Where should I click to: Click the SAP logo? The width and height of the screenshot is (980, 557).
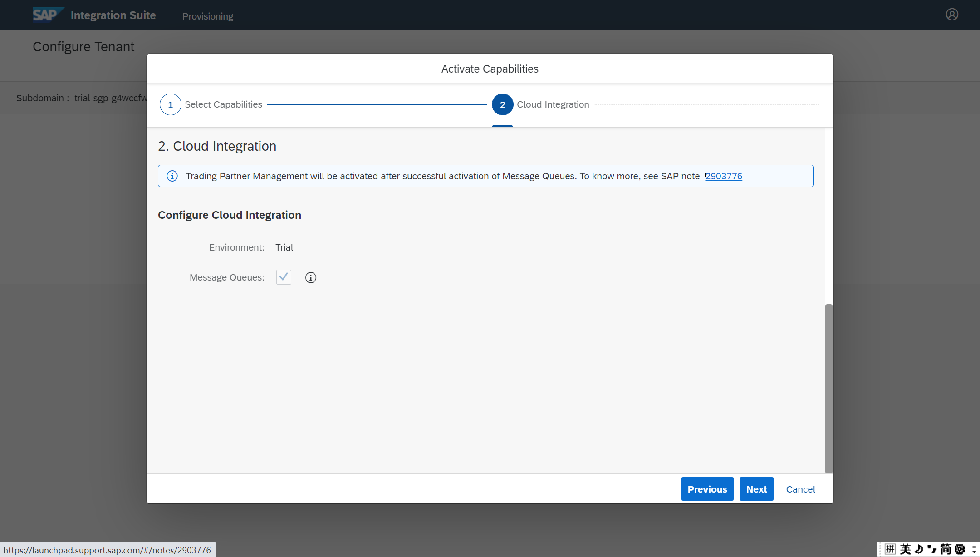pos(49,15)
